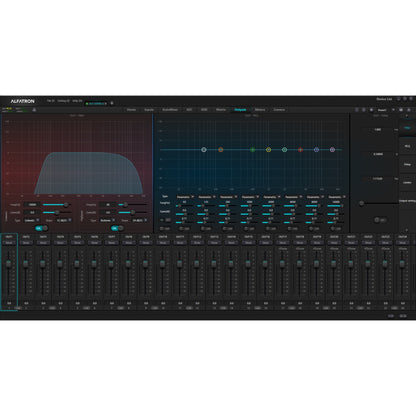Open the Device List at top right
Screen dimensions: 416x416
[x=384, y=99]
